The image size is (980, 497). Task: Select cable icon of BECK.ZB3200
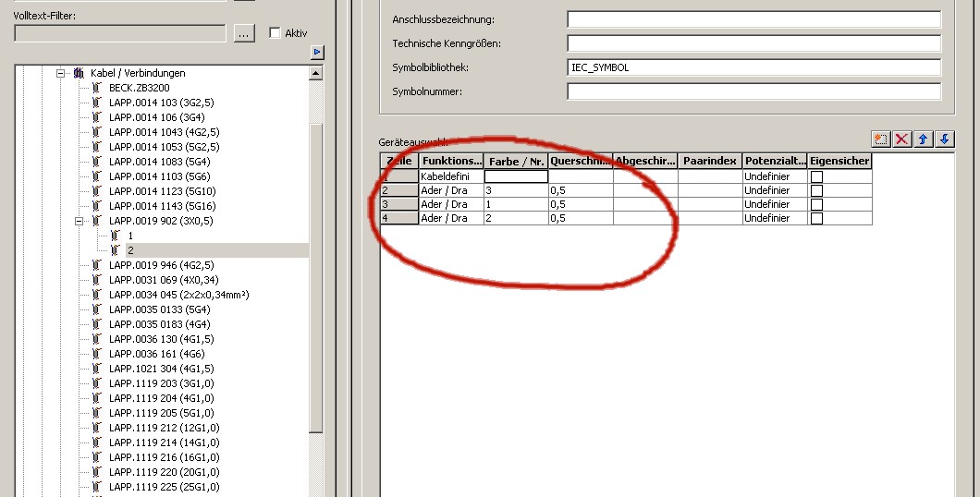coord(97,88)
